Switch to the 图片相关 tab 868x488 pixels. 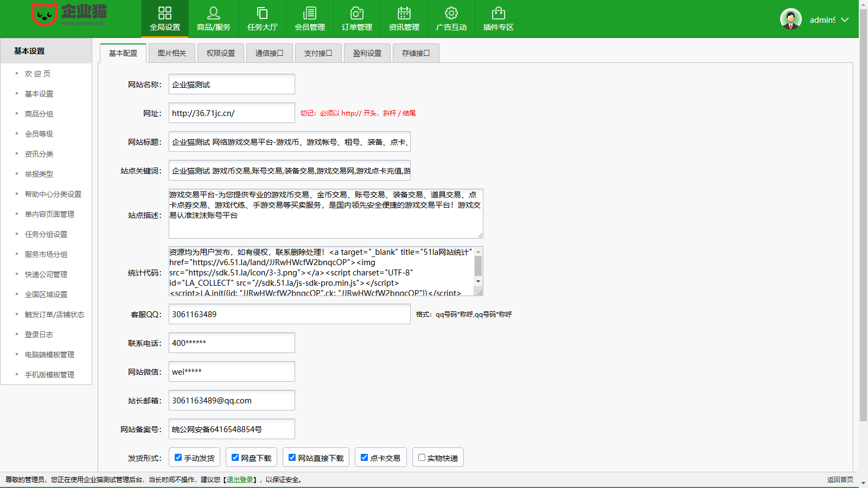point(172,53)
